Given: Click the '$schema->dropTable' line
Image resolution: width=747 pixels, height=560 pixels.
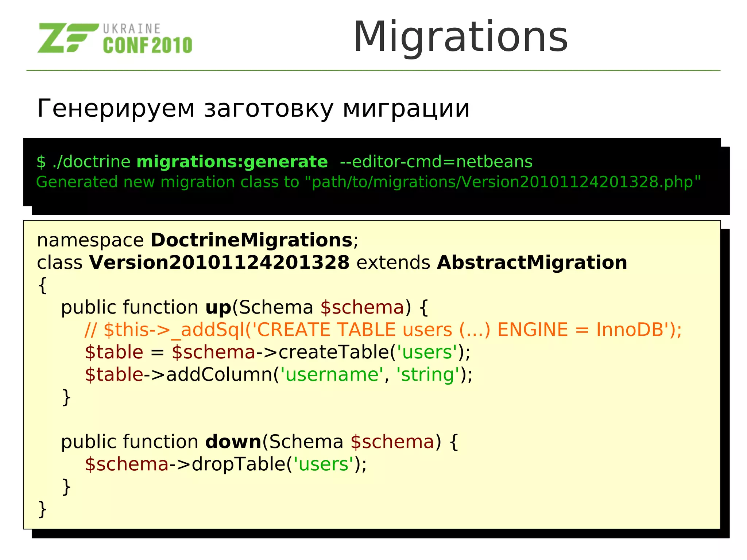Looking at the screenshot, I should [226, 464].
